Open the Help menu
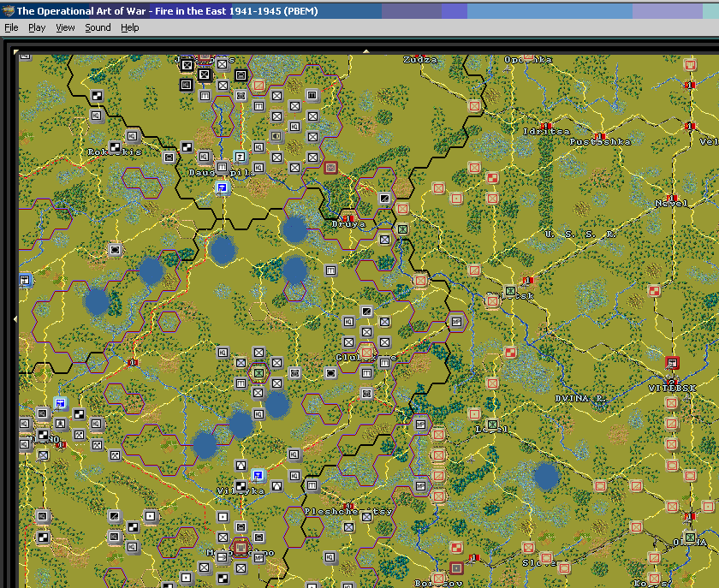Viewport: 719px width, 588px height. coord(130,27)
